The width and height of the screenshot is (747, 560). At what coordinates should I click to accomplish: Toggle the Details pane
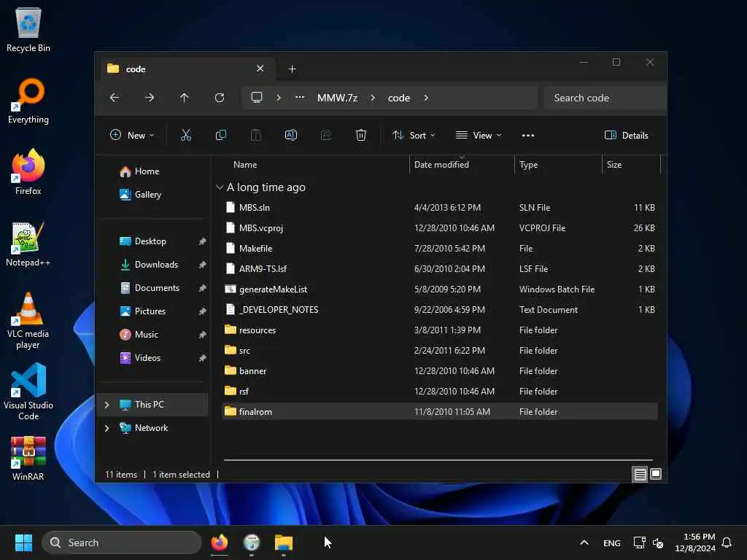click(x=626, y=135)
